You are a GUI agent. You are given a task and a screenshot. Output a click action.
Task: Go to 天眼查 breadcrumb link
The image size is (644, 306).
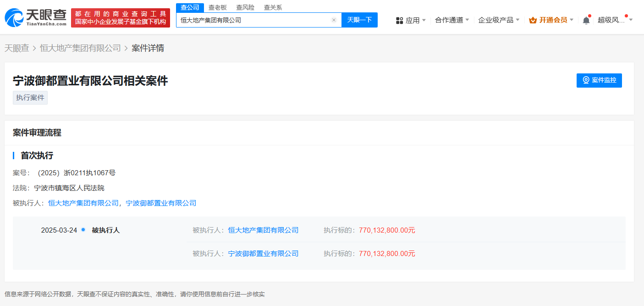[x=17, y=48]
